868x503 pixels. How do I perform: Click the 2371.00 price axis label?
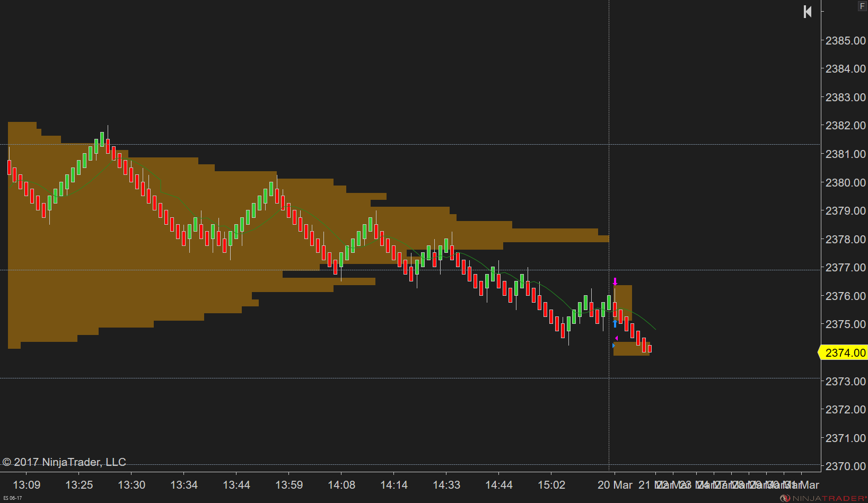pyautogui.click(x=845, y=438)
